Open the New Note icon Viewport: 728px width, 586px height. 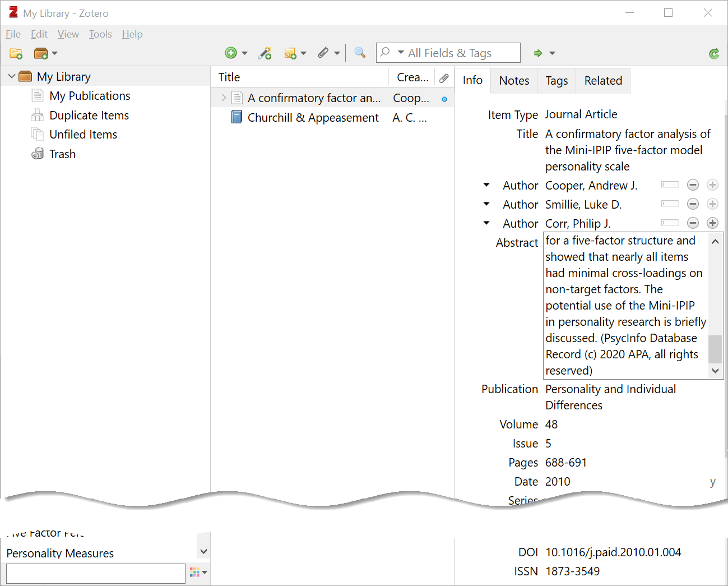(291, 53)
